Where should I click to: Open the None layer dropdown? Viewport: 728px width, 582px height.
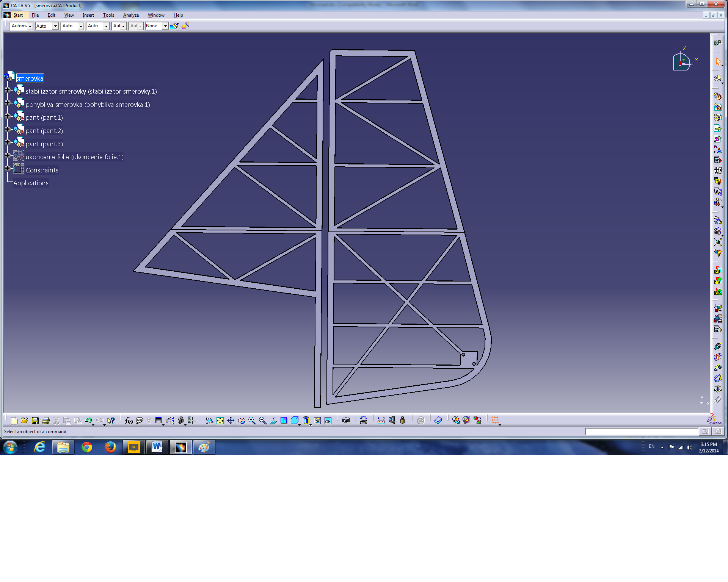click(x=165, y=26)
